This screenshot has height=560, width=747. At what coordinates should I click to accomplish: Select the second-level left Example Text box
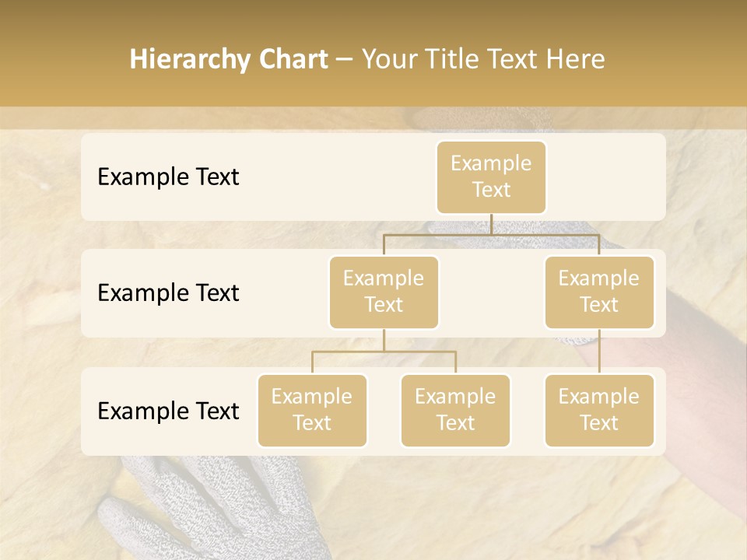[384, 292]
